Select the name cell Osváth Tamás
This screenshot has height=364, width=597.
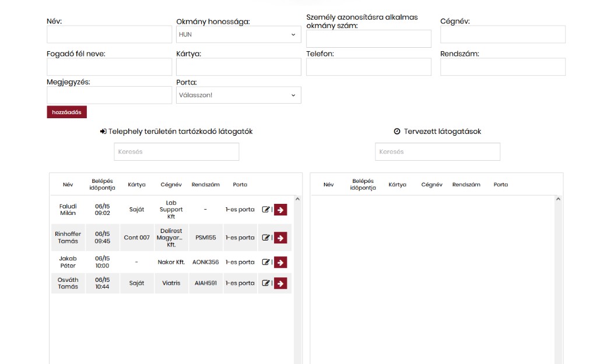point(68,283)
